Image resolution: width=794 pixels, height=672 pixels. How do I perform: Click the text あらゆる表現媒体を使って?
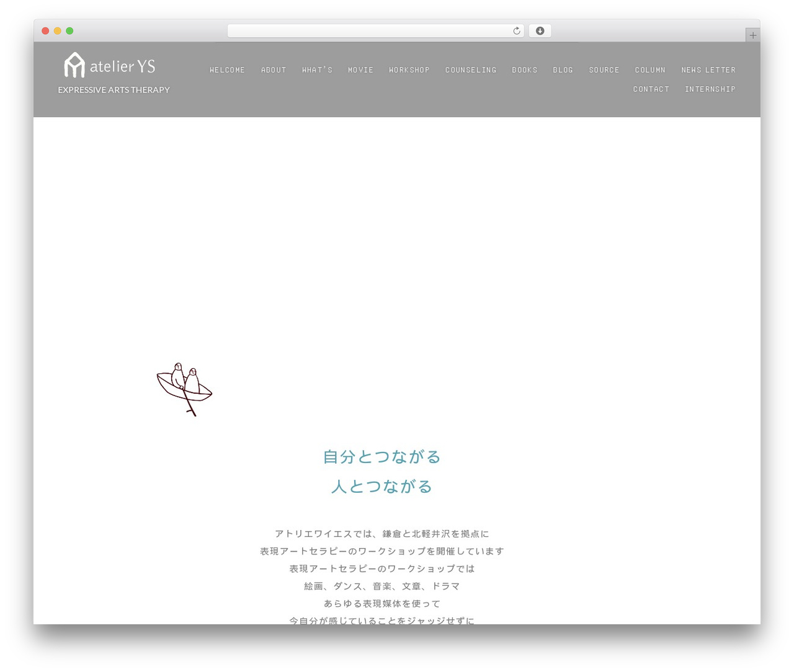tap(381, 603)
